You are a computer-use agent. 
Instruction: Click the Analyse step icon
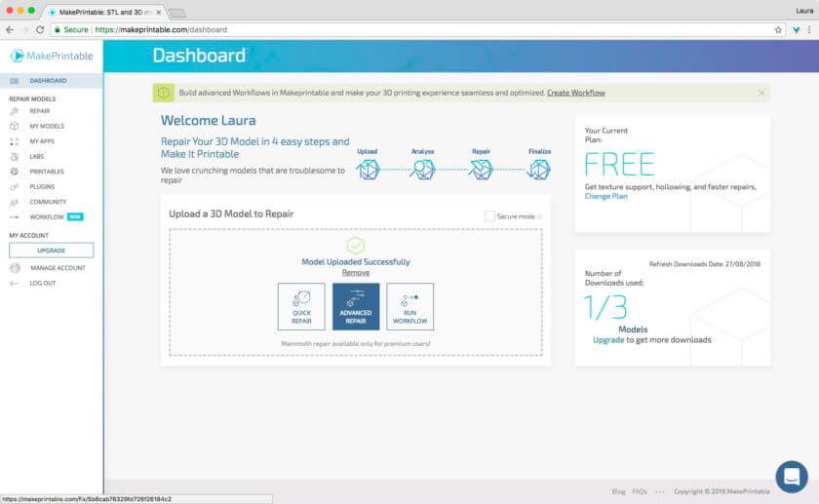422,170
